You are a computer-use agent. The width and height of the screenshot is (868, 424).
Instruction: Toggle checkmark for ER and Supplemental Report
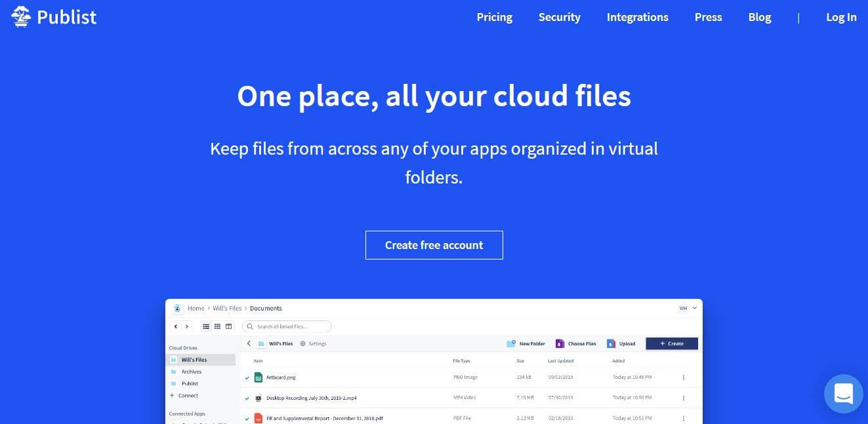(247, 418)
